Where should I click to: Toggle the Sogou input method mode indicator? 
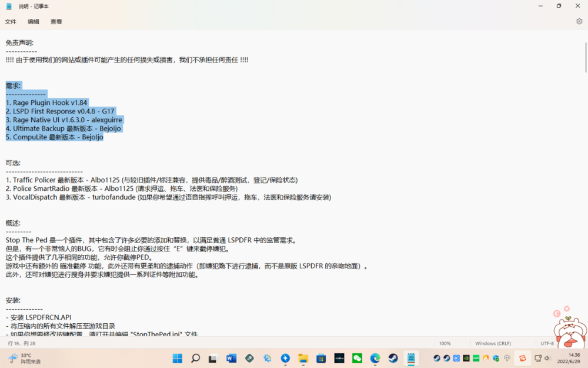click(x=506, y=357)
